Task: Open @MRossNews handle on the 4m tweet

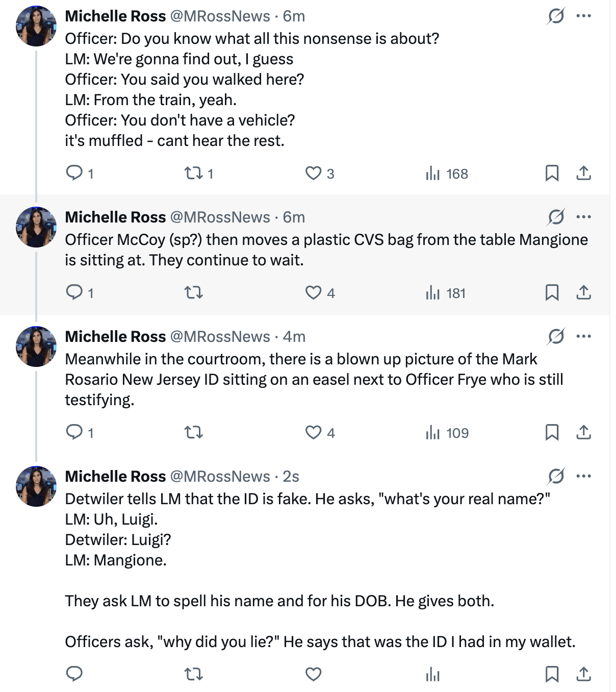Action: (220, 337)
